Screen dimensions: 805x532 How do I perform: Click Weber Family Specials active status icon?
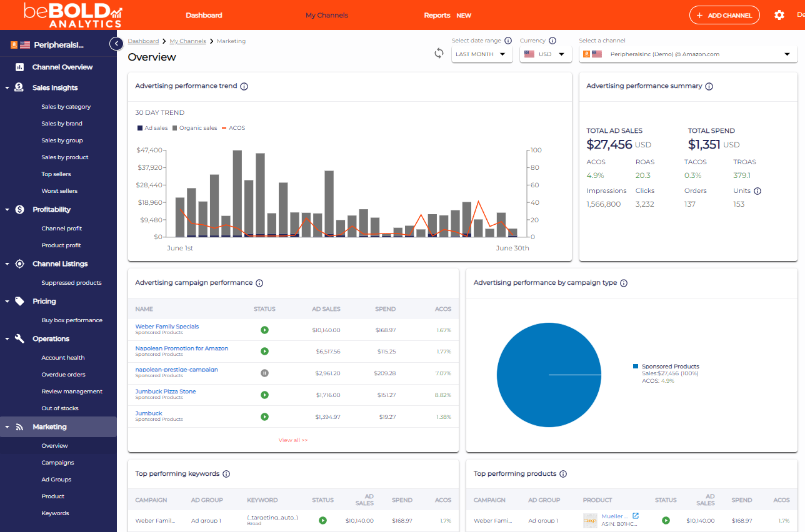(x=264, y=330)
